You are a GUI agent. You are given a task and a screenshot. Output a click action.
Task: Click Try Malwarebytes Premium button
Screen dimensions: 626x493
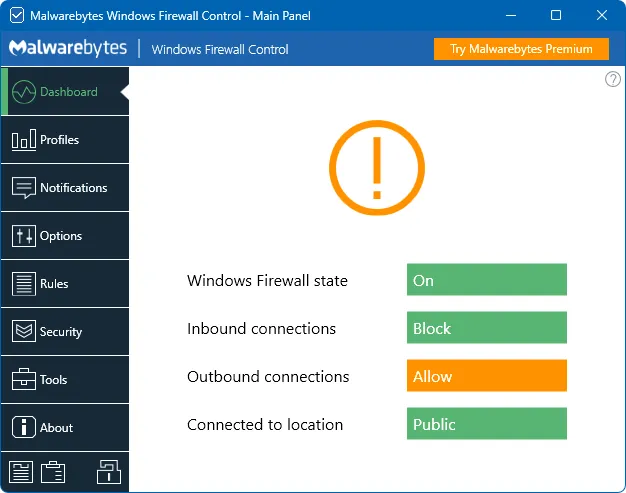(x=521, y=49)
